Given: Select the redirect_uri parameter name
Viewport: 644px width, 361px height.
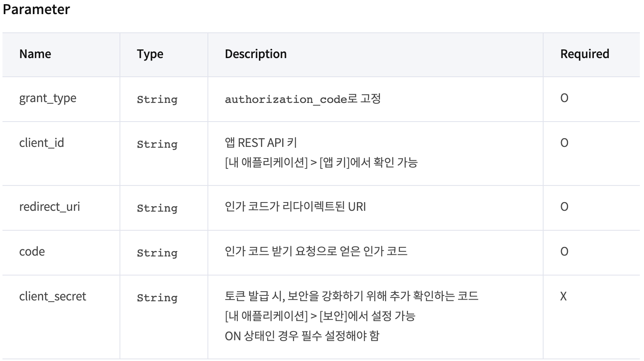Looking at the screenshot, I should 49,207.
